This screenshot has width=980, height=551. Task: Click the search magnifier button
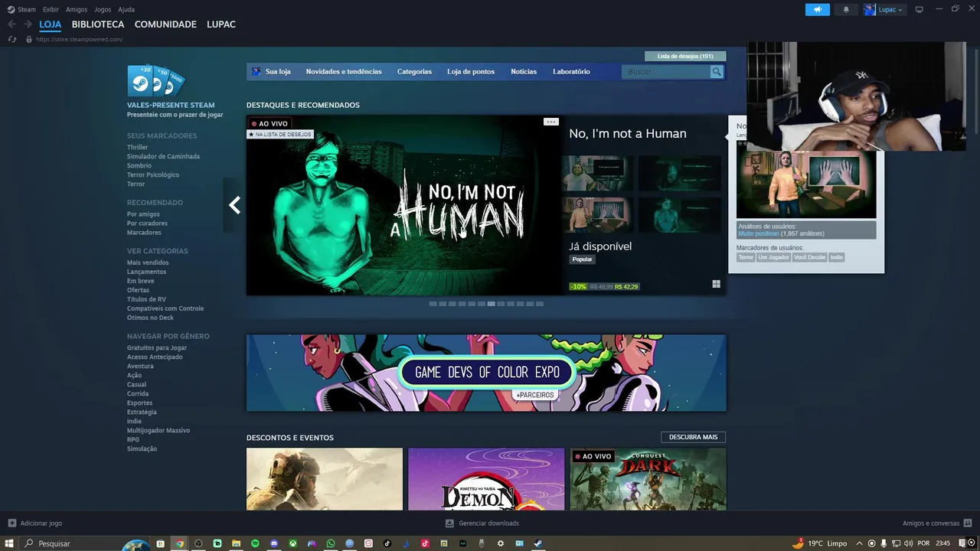[x=717, y=71]
